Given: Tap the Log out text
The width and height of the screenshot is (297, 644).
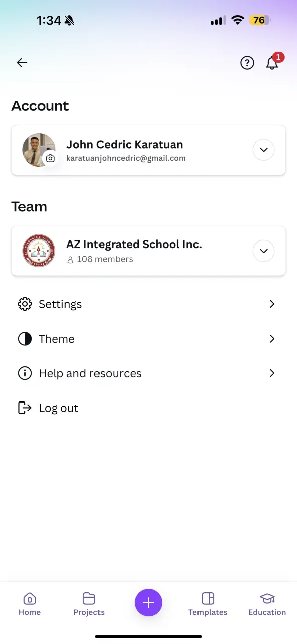Looking at the screenshot, I should click(x=58, y=408).
